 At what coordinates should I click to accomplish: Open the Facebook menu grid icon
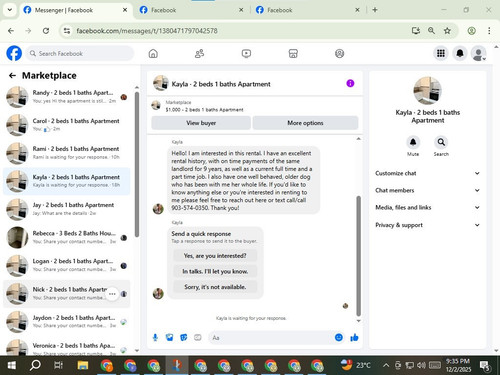click(441, 53)
